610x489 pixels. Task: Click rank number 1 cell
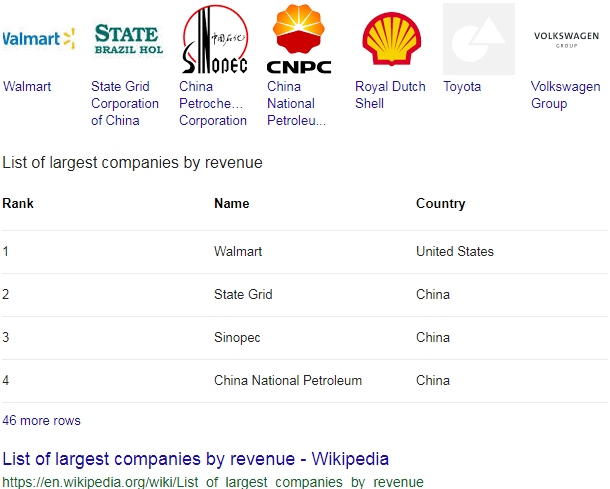click(x=5, y=251)
